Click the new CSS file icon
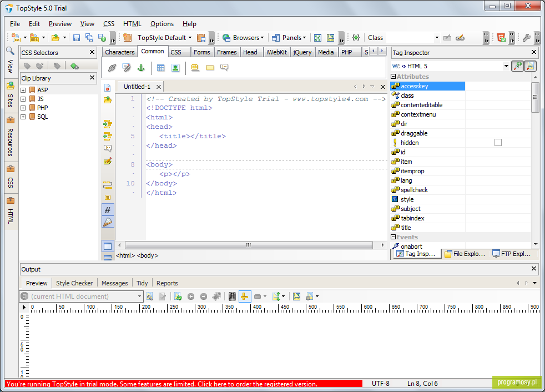This screenshot has height=392, width=545. [x=16, y=38]
